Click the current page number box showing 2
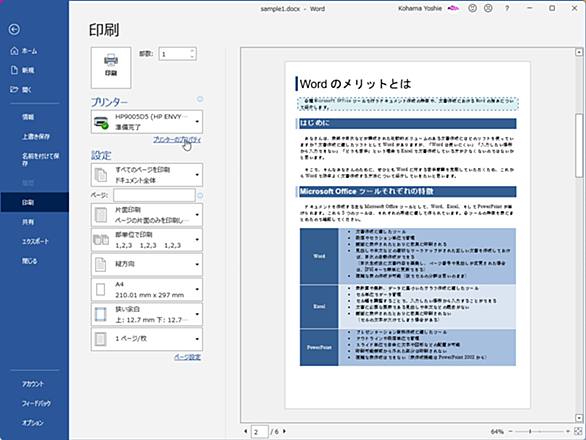Screen dimensions: 586x440 pos(259,432)
